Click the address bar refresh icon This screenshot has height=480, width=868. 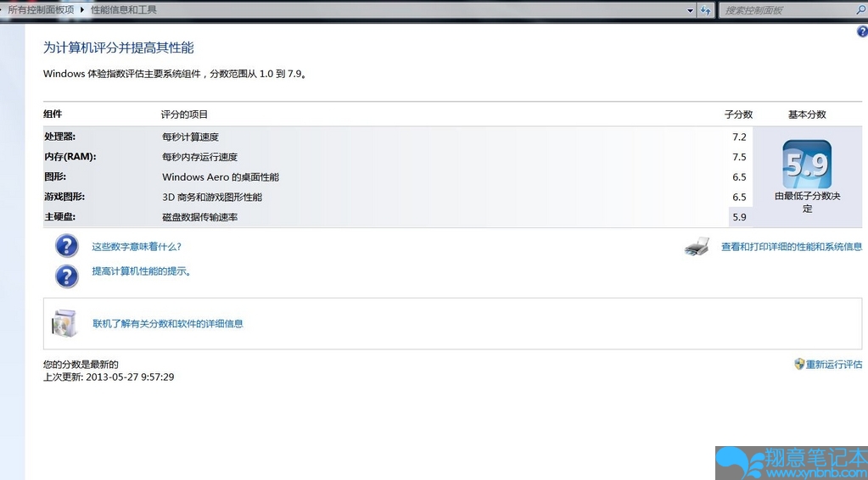(705, 10)
